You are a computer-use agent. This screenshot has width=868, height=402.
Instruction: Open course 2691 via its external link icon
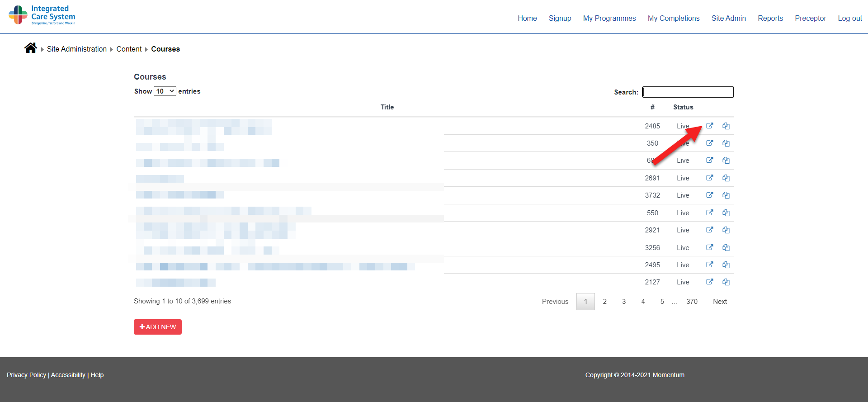click(710, 178)
